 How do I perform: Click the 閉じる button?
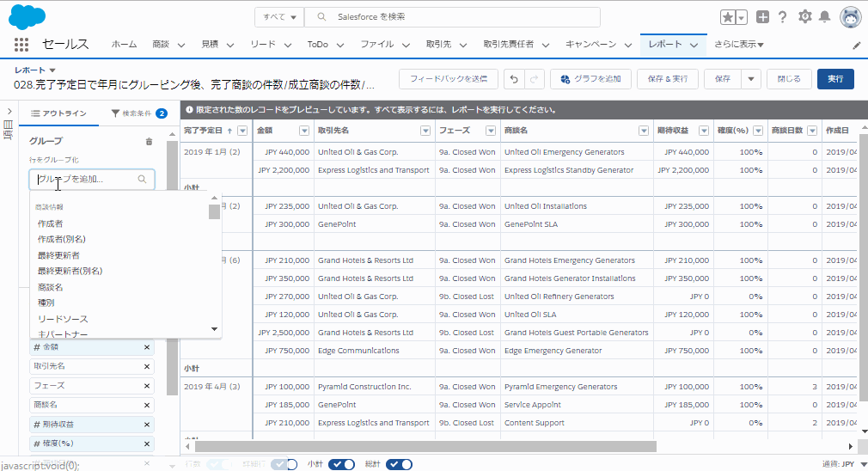click(789, 79)
